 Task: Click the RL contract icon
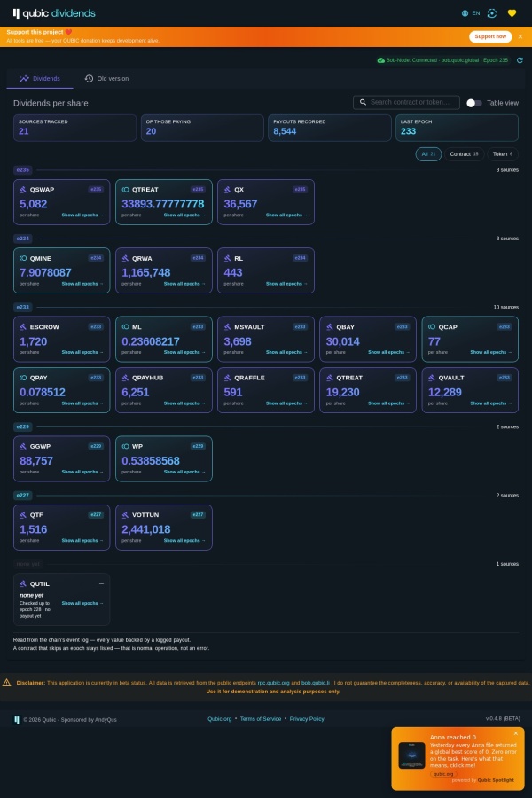(228, 258)
